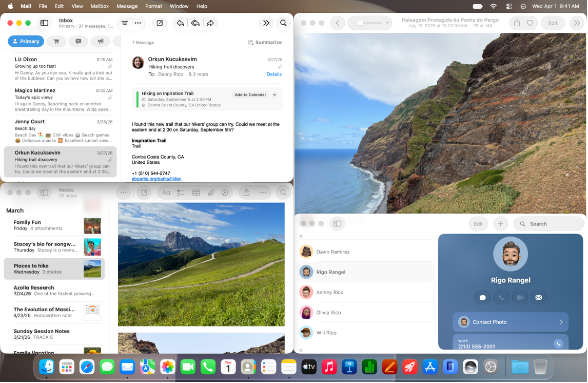
Task: Show Details of the email recipients
Action: tap(274, 74)
